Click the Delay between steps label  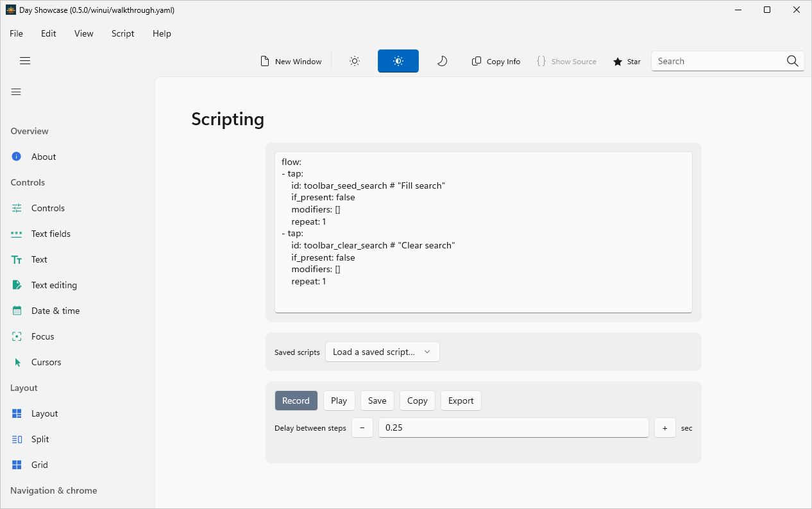(310, 428)
